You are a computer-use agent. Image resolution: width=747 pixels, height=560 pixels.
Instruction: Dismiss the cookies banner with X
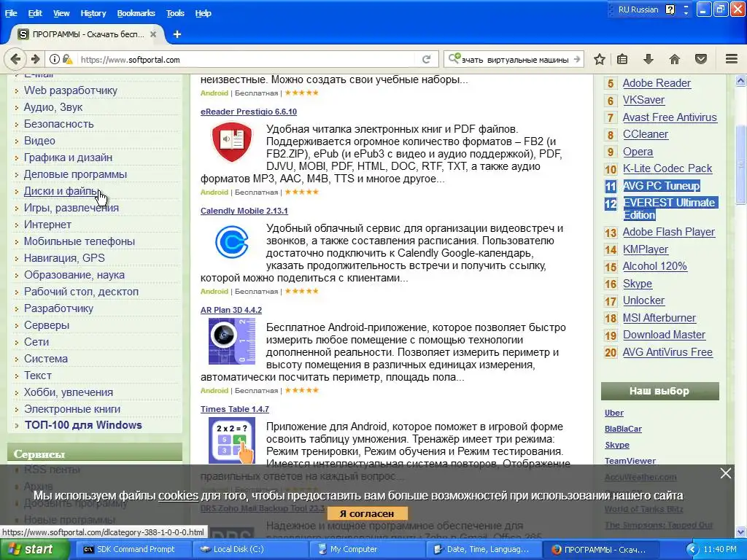click(726, 472)
